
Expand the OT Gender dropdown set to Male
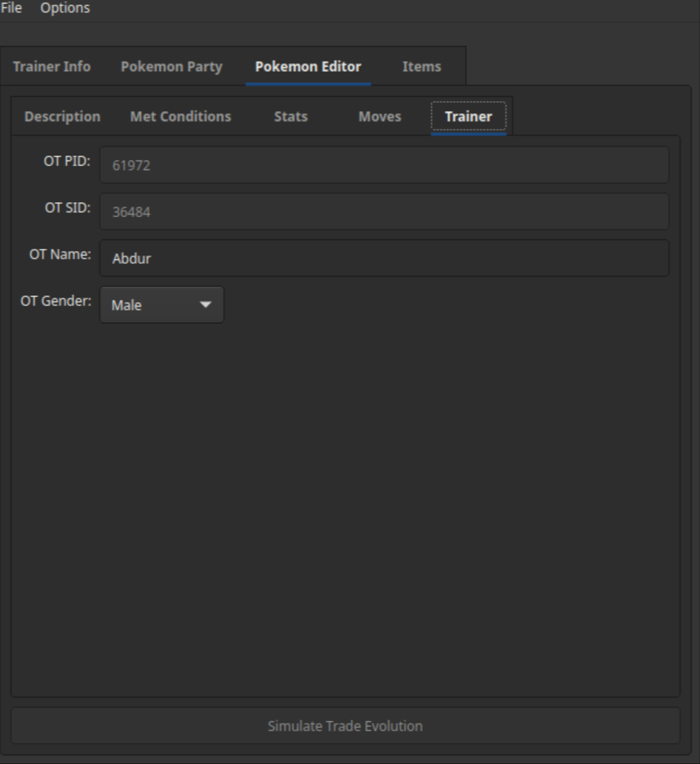tap(161, 305)
